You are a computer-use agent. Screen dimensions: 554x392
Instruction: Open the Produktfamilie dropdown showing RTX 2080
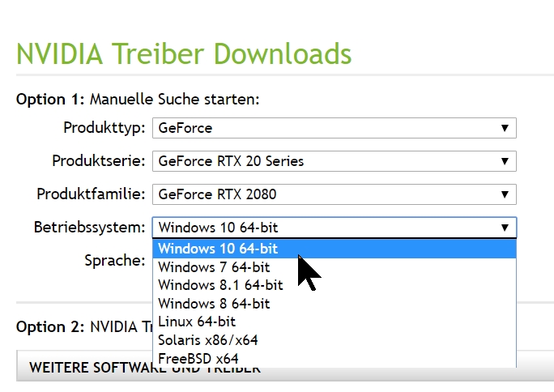click(335, 194)
